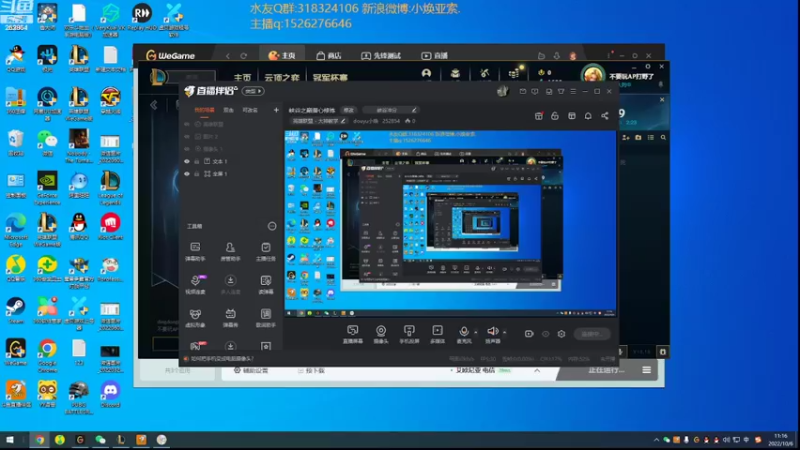Screen dimensions: 800x450
Task: Click the League client 主页 tab
Action: click(x=242, y=78)
